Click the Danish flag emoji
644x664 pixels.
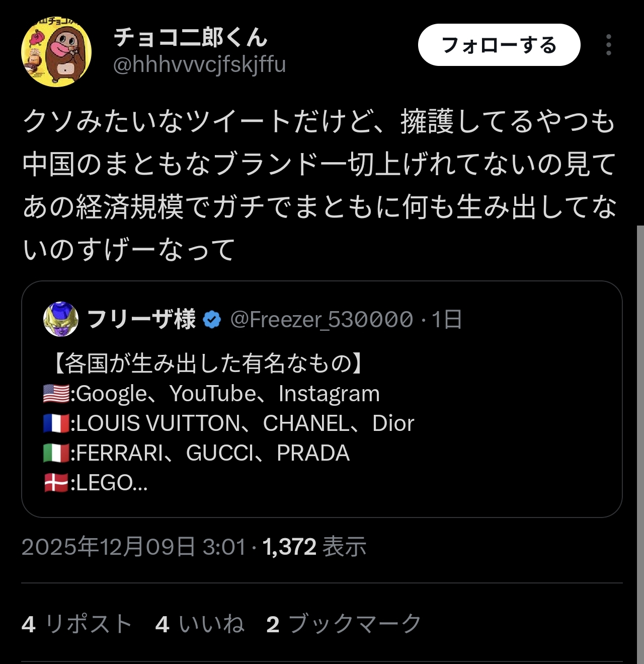pyautogui.click(x=56, y=483)
